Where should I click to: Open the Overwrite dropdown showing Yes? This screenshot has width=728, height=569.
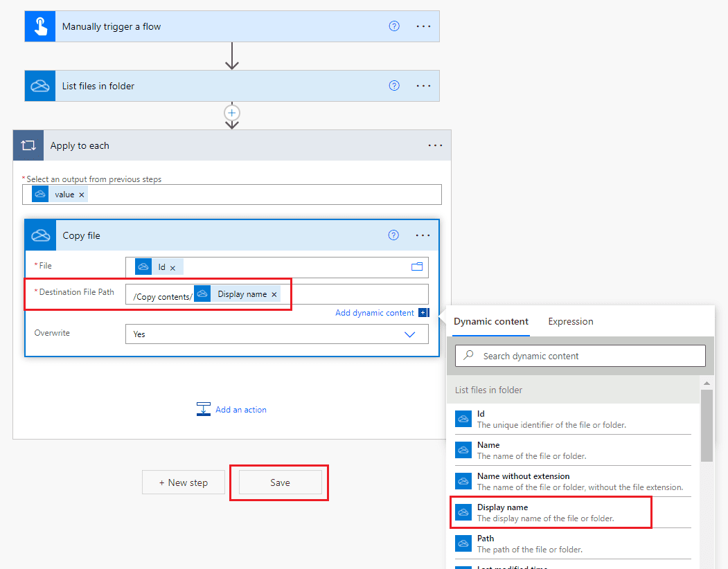tap(409, 333)
